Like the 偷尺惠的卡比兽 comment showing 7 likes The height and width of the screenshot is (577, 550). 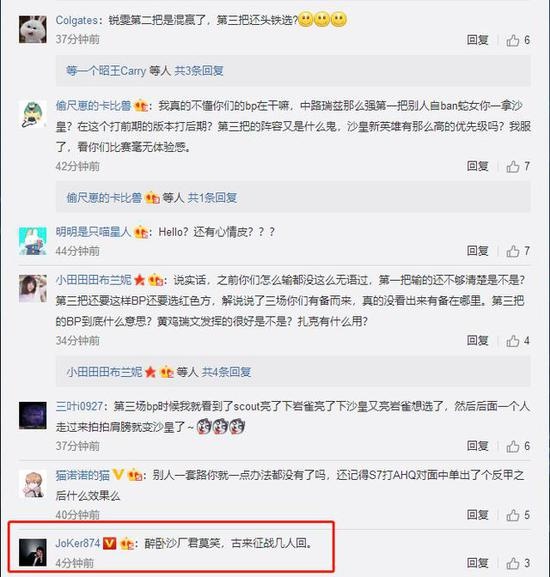pos(518,166)
